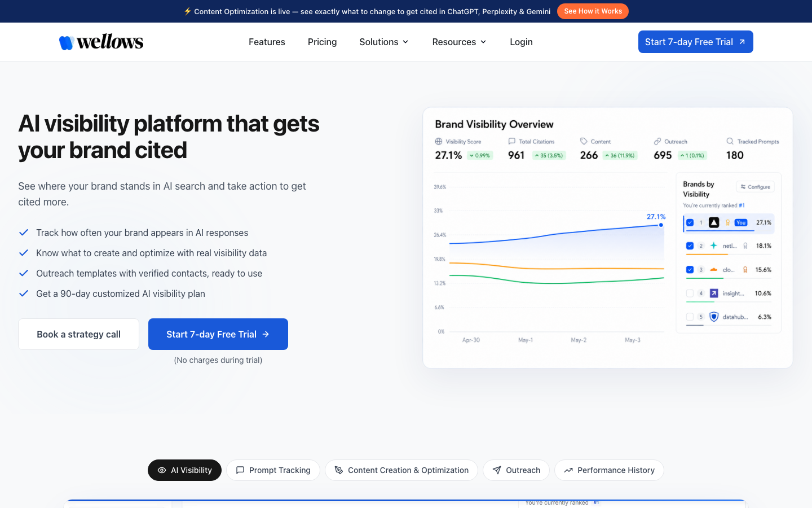Click the 35 (3.5%) change badge
812x508 pixels.
549,155
